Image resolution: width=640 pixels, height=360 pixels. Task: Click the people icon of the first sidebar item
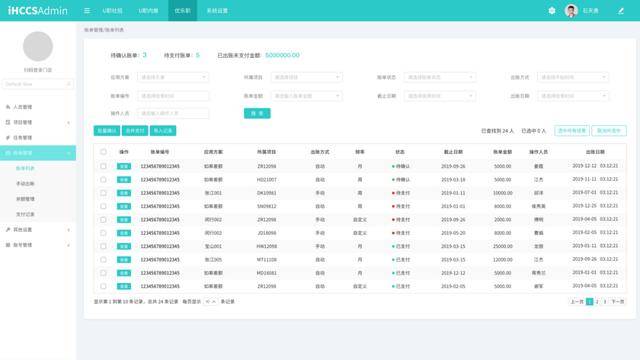coord(8,107)
